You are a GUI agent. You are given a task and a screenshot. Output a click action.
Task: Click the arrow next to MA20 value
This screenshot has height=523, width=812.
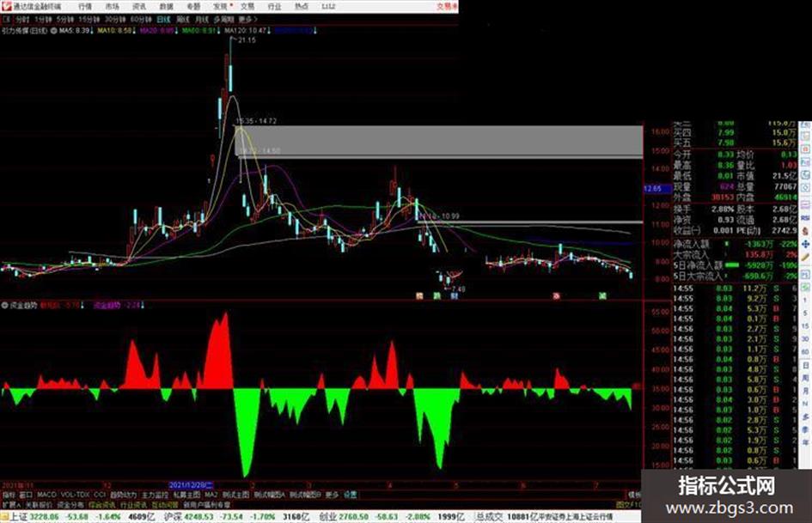pos(177,31)
